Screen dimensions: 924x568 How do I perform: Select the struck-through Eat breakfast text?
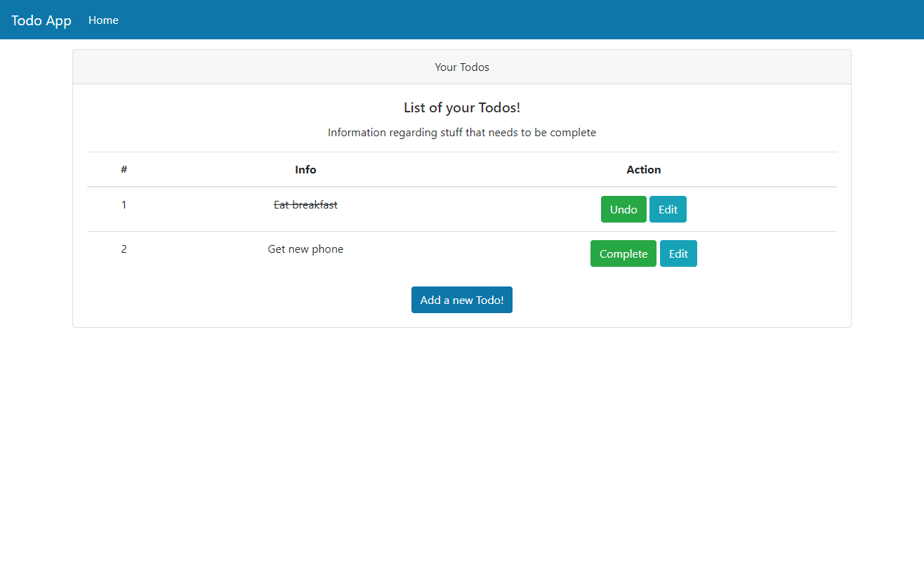[305, 205]
